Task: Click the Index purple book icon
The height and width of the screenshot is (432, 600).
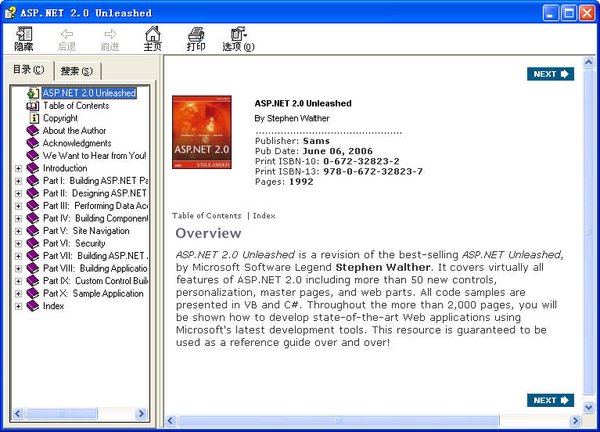Action: click(x=33, y=306)
